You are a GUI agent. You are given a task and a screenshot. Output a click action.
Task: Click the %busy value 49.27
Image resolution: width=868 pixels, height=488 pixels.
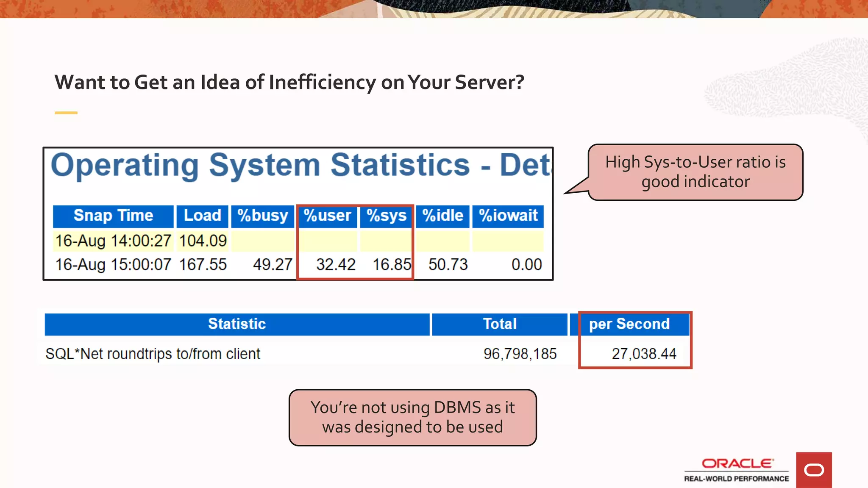tap(273, 265)
